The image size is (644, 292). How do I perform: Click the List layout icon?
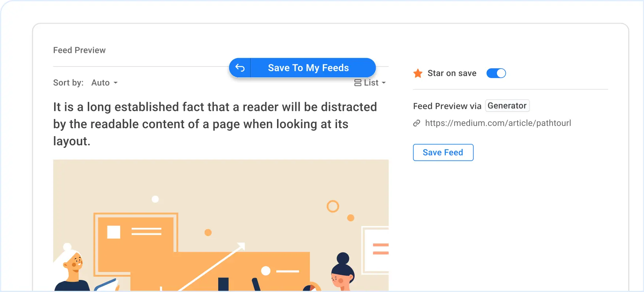(358, 83)
